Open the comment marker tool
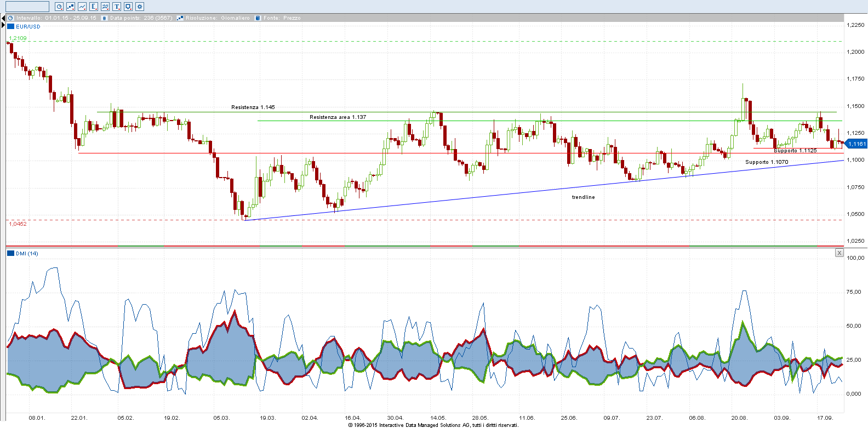 pyautogui.click(x=128, y=7)
